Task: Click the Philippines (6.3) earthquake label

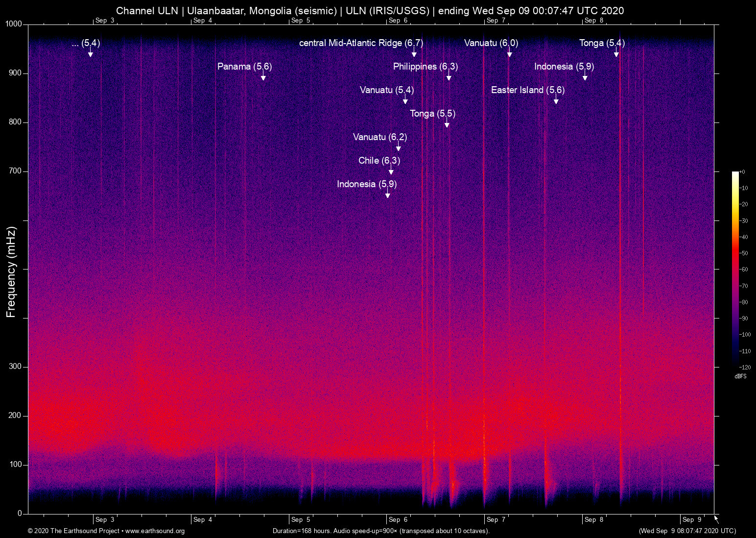Action: point(425,67)
